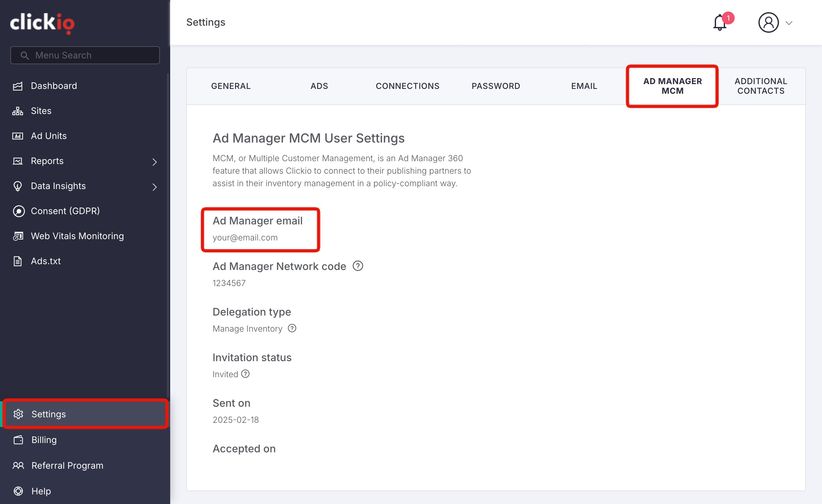Click the Manage Inventory value
Screen dimensions: 822x504
[248, 328]
